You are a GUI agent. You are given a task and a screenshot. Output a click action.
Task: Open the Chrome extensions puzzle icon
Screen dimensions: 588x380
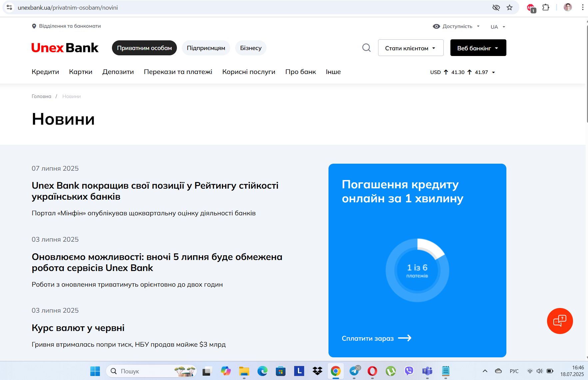546,7
